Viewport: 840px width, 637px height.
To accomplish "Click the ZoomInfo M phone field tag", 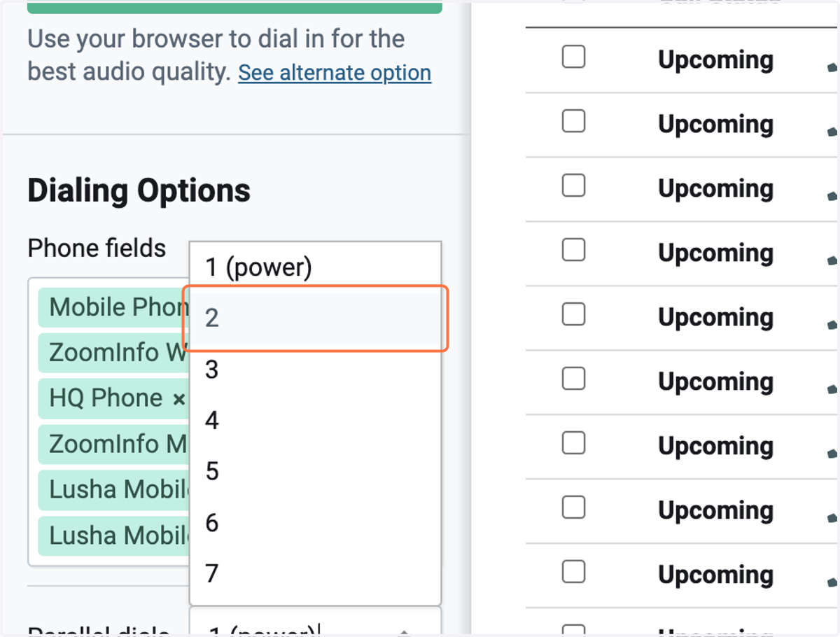I will 113,444.
